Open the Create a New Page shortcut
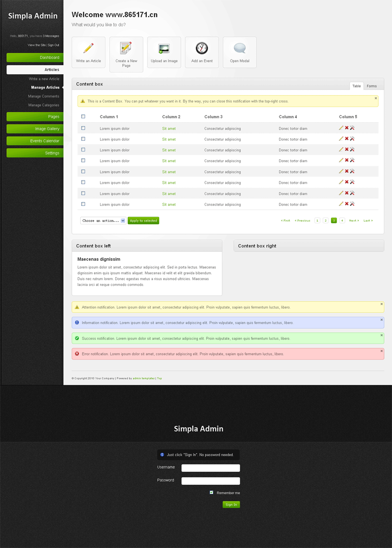Viewport: 392px width, 548px height. click(126, 48)
